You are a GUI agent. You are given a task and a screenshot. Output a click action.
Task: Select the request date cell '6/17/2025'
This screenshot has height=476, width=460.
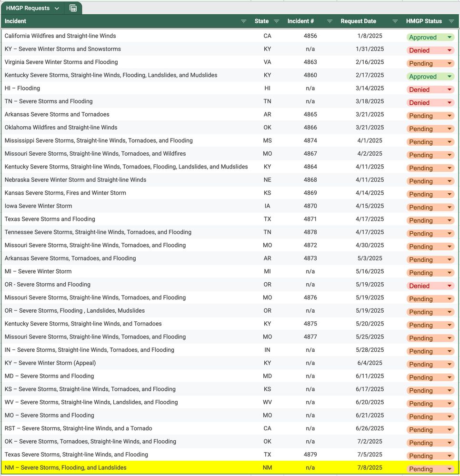pyautogui.click(x=370, y=389)
